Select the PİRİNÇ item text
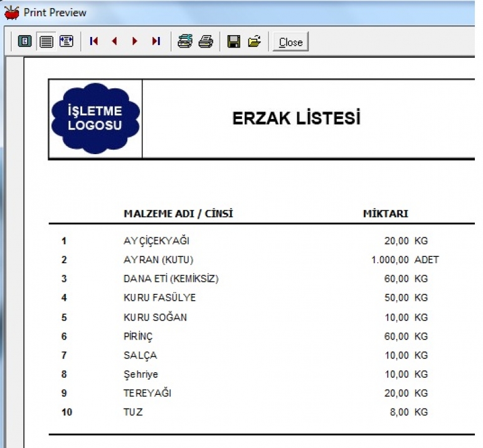The width and height of the screenshot is (483, 448). pyautogui.click(x=138, y=336)
